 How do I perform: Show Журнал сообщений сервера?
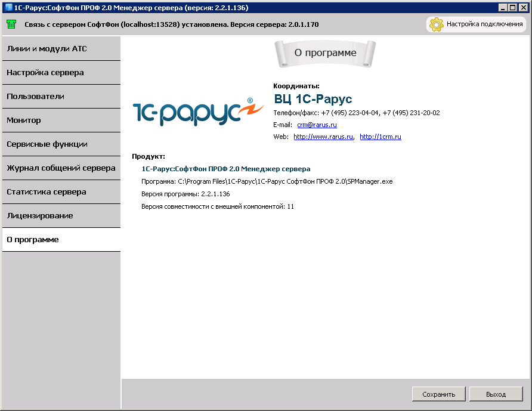point(61,168)
